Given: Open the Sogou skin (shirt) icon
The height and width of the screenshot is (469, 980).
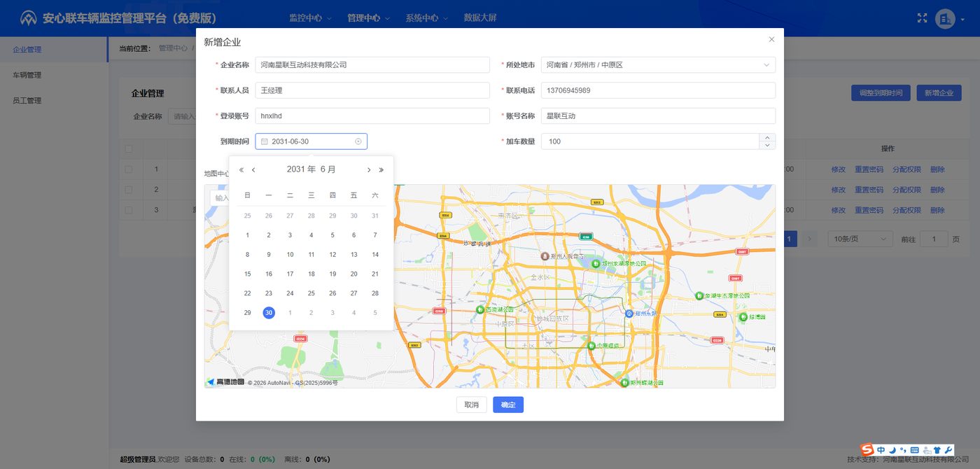Looking at the screenshot, I should coord(937,449).
